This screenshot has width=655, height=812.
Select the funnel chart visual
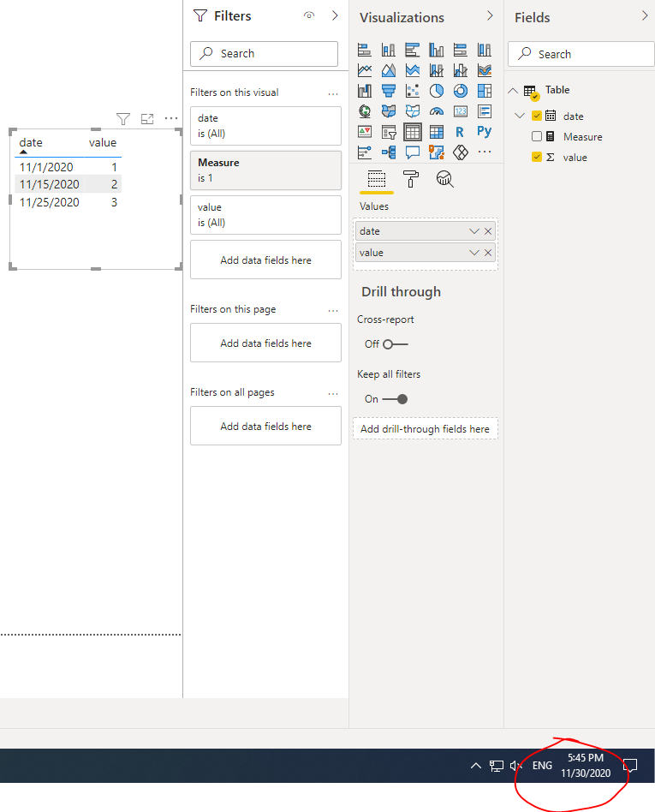389,91
